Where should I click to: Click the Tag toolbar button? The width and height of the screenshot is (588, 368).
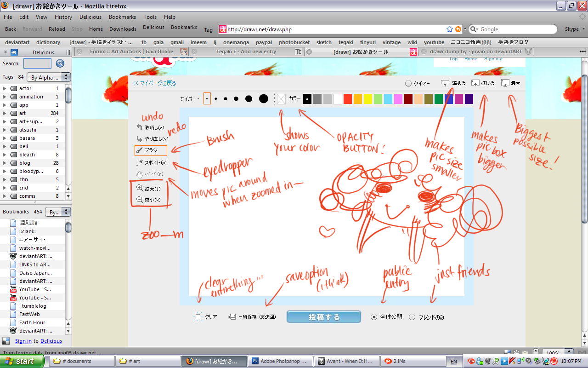point(209,30)
